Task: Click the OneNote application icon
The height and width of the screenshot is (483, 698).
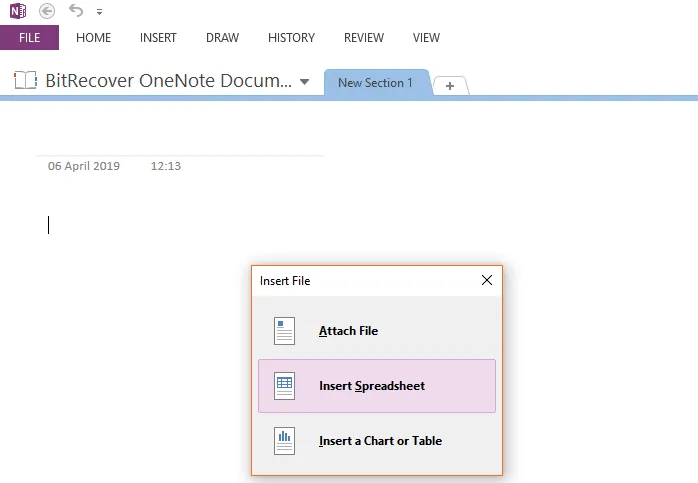Action: 17,11
